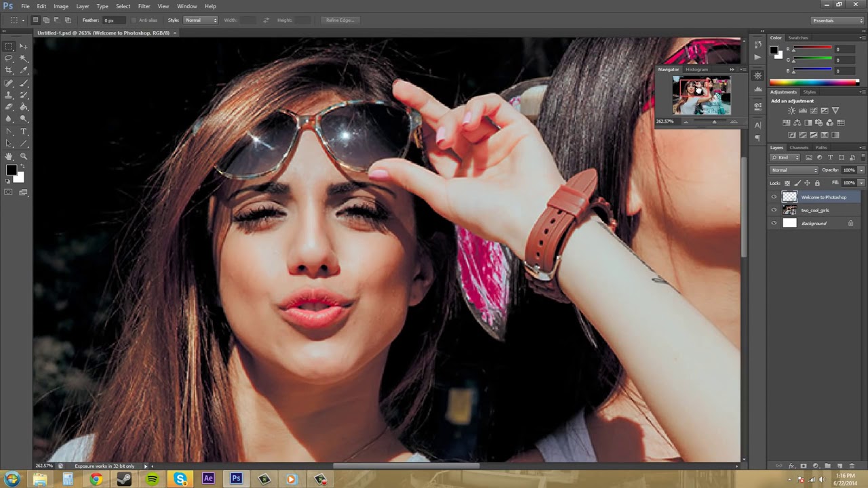Reset default foreground and background colors
The height and width of the screenshot is (488, 868).
[7, 181]
